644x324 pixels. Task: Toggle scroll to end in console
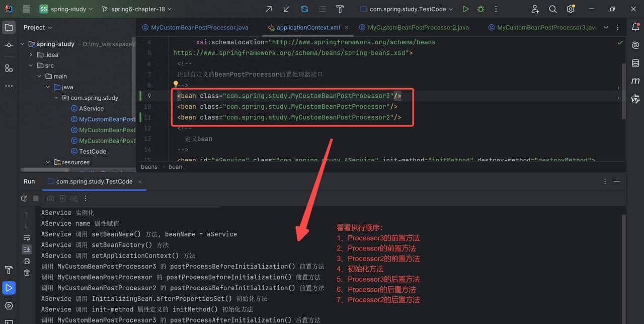[x=27, y=249]
